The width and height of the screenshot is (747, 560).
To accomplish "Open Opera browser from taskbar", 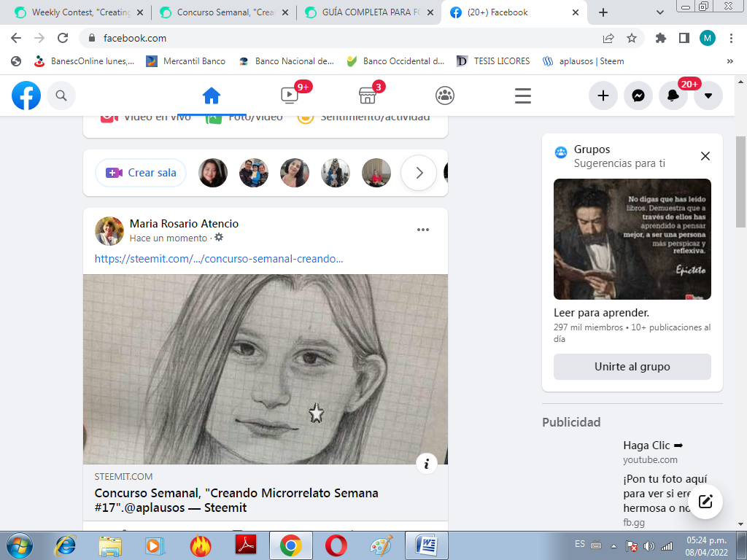I will (336, 545).
